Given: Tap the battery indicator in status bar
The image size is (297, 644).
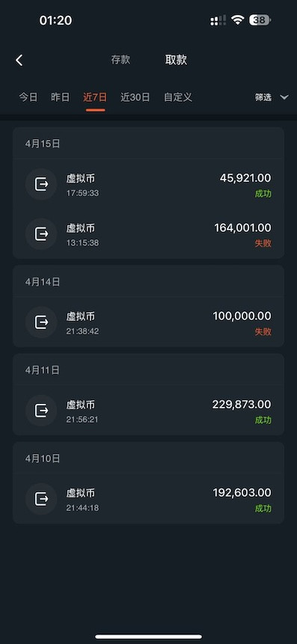Looking at the screenshot, I should tap(260, 19).
